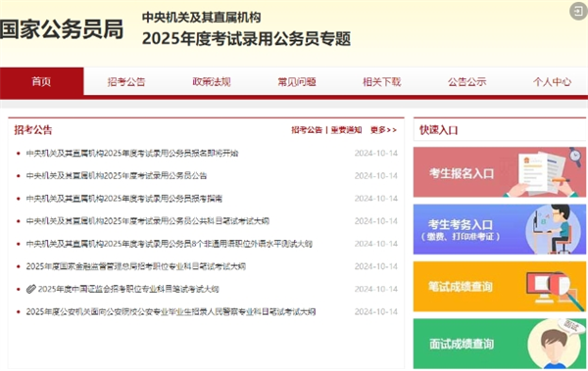Click the exit icon at top right corner
This screenshot has height=371, width=588.
(578, 11)
